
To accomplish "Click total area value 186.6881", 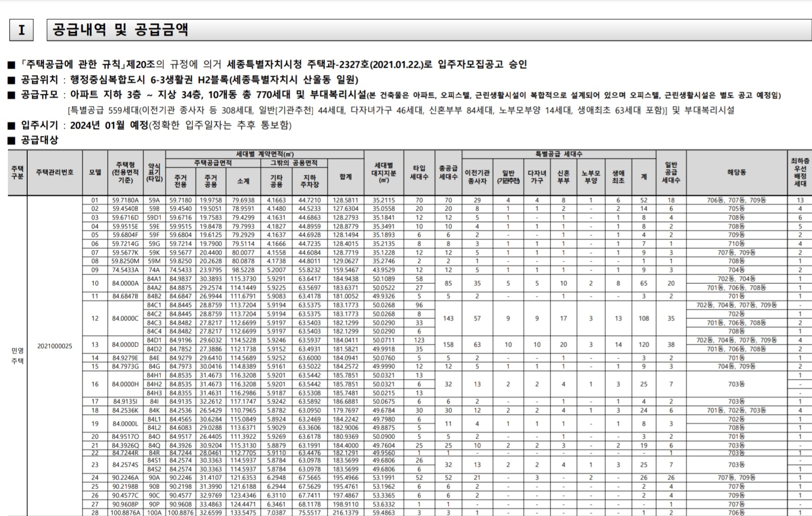I will click(x=345, y=401).
